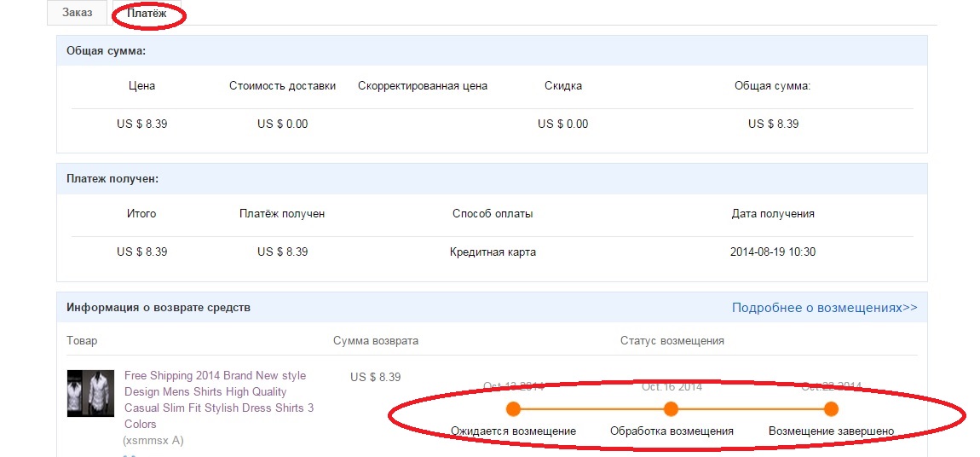Select the orange dot above Возмещение завершено
The image size is (980, 457).
pos(831,408)
